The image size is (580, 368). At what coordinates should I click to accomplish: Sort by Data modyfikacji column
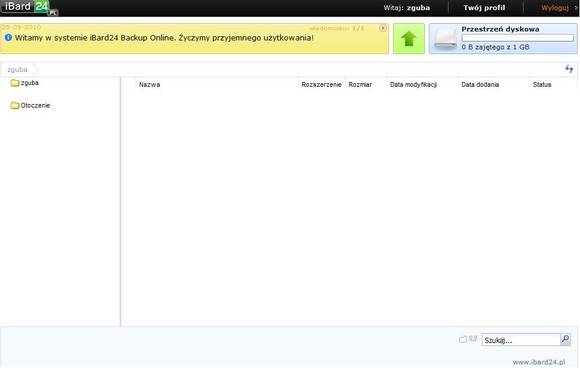413,85
